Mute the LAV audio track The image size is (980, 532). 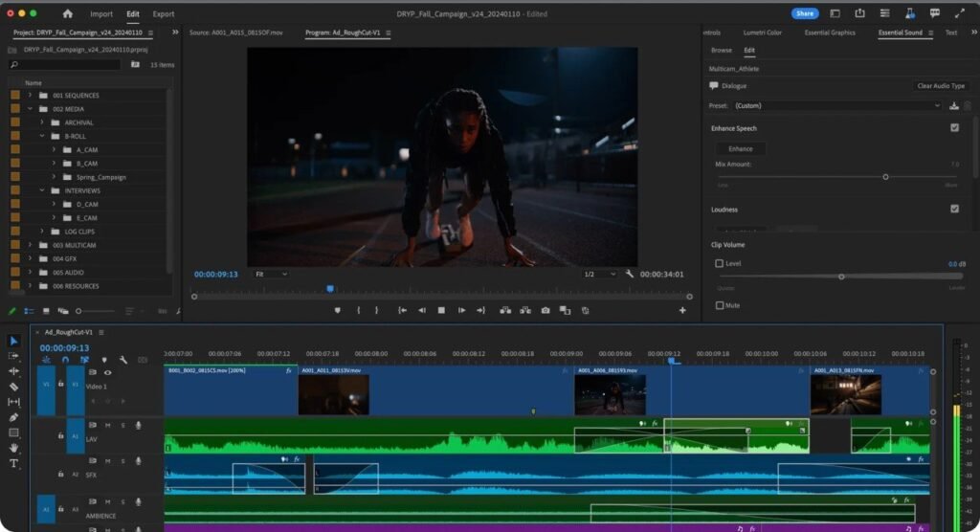coord(107,425)
